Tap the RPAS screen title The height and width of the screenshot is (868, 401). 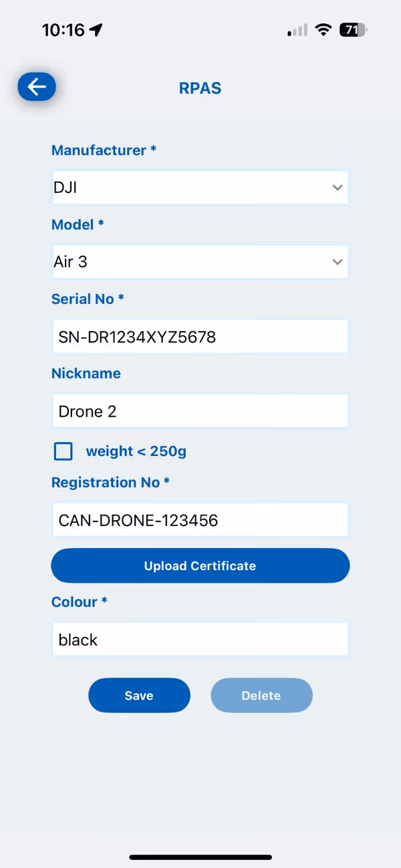pos(200,87)
